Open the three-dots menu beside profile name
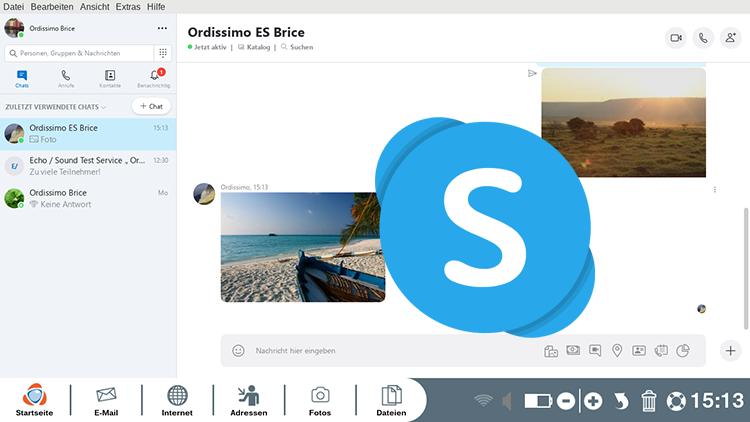Viewport: 750px width, 422px height. (162, 28)
